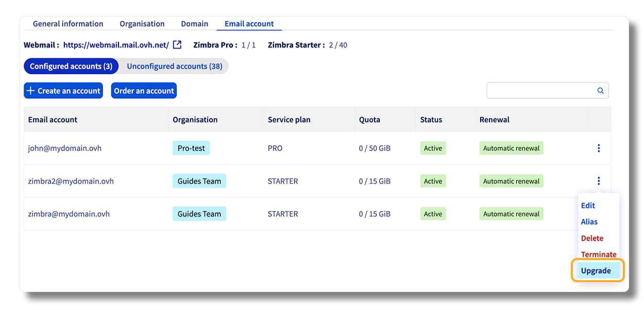Image resolution: width=644 pixels, height=309 pixels.
Task: Open the General information tab
Action: tap(68, 24)
